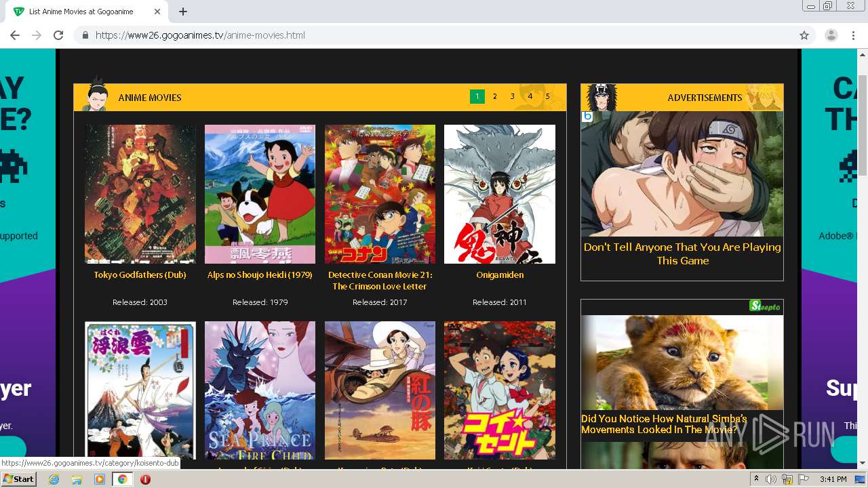This screenshot has height=488, width=868.
Task: Show hidden system tray icons
Action: 757,479
